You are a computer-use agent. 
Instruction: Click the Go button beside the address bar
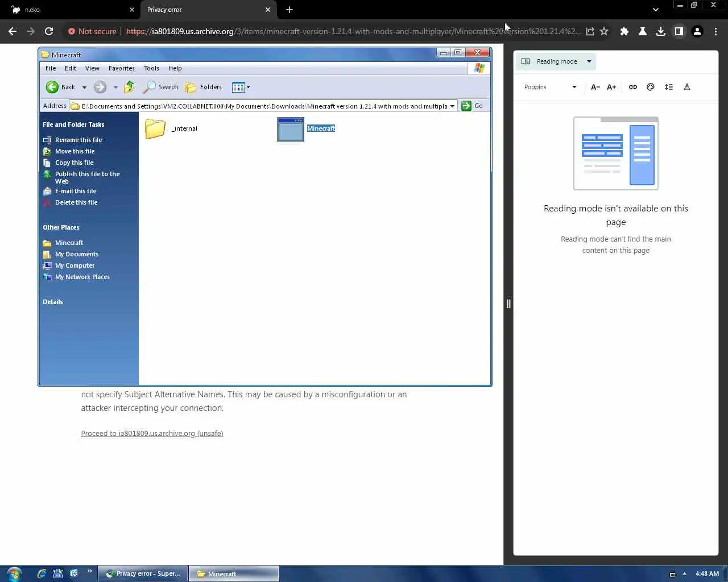coord(472,106)
